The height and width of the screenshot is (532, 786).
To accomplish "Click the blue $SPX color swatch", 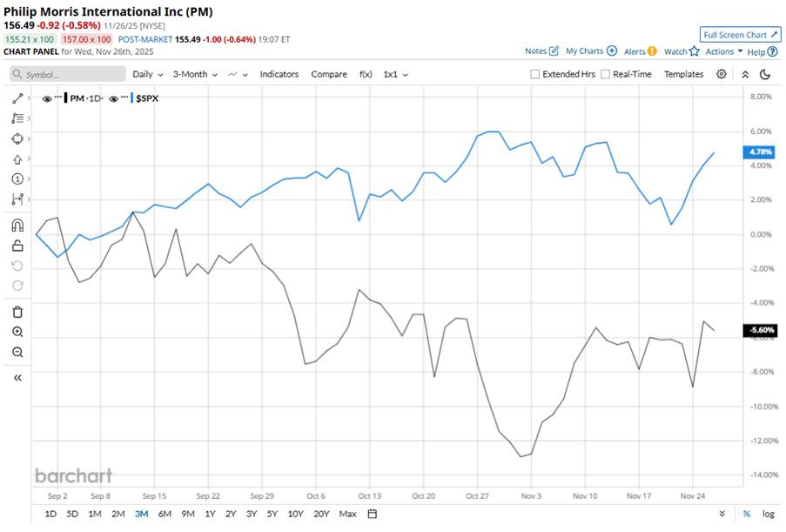I will pyautogui.click(x=131, y=98).
